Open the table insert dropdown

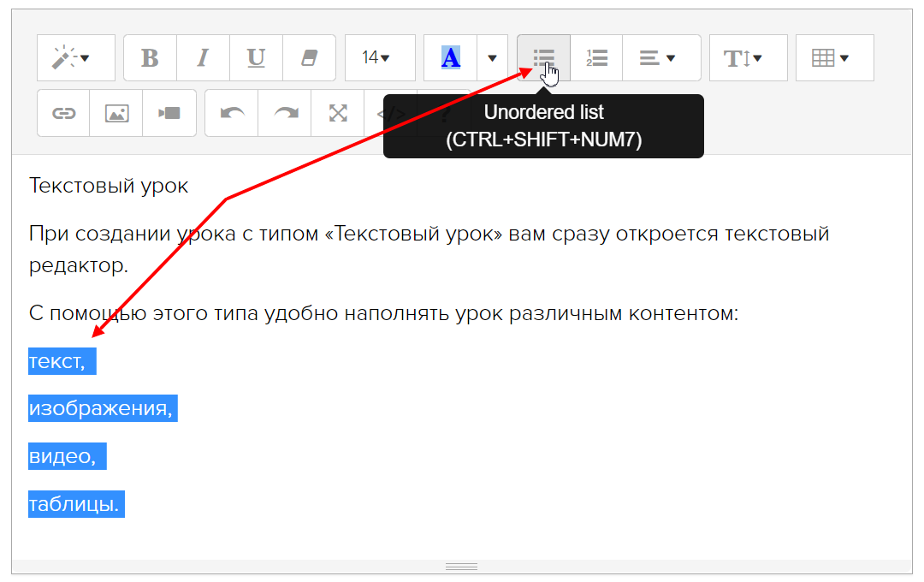(834, 58)
